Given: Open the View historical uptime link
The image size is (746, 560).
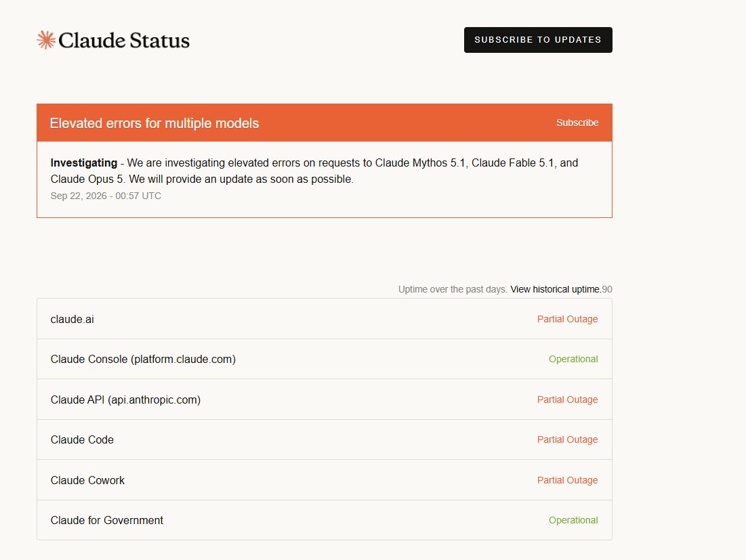Looking at the screenshot, I should [x=556, y=289].
